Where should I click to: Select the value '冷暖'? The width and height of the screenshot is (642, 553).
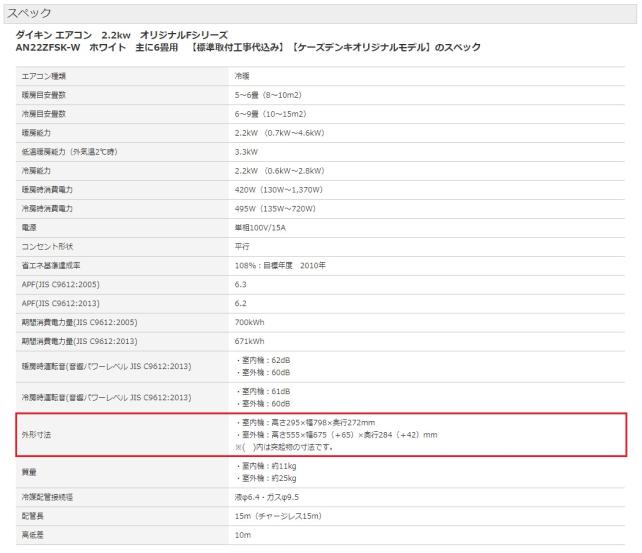tap(242, 76)
